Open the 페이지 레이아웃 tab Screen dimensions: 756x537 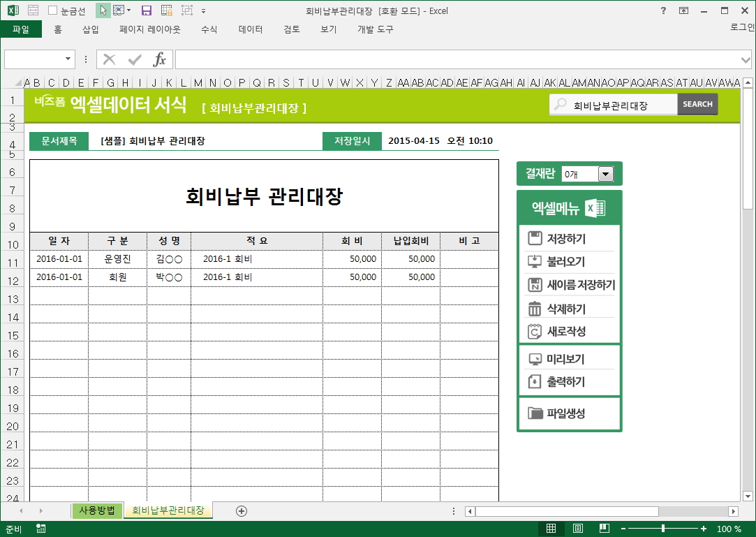150,29
